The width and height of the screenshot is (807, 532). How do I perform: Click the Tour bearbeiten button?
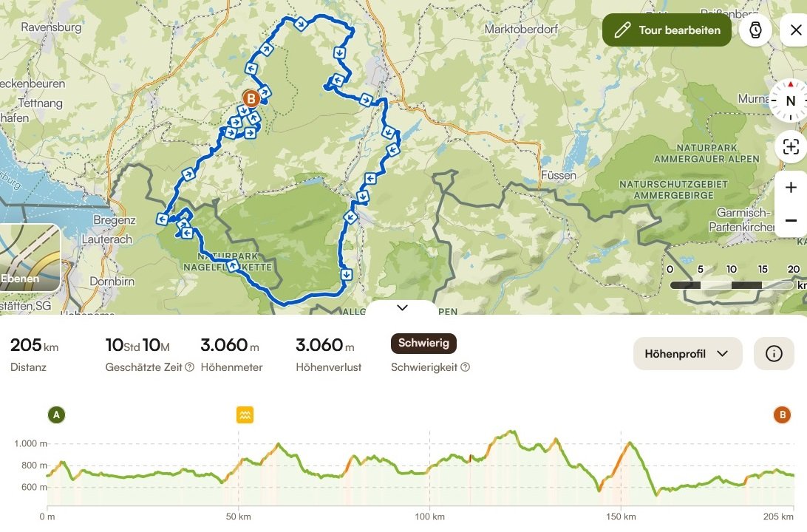pos(667,30)
